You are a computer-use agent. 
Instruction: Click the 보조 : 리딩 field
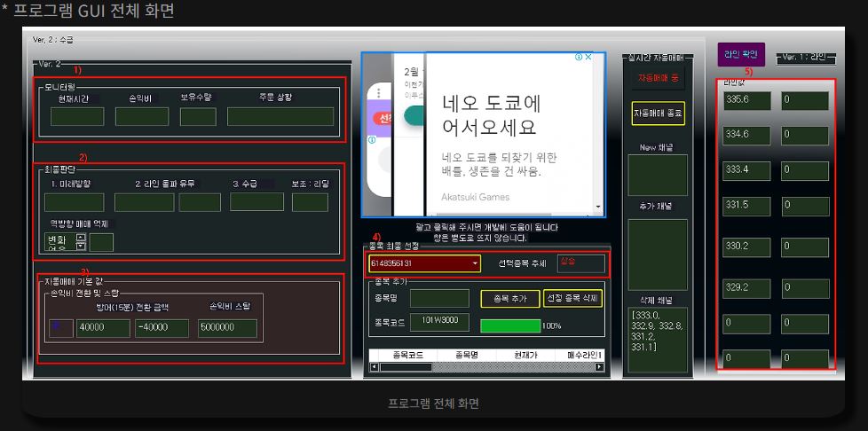click(x=310, y=202)
